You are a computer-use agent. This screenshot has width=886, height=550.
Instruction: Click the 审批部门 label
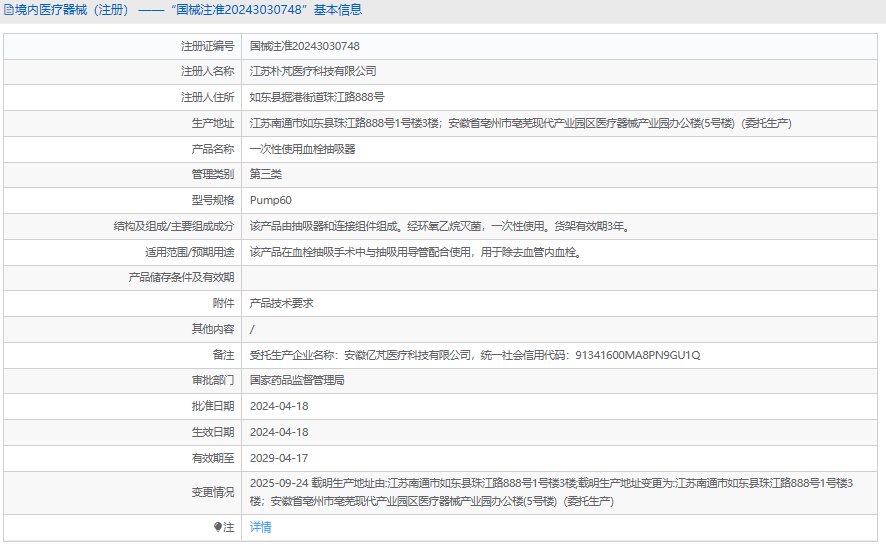coord(212,380)
